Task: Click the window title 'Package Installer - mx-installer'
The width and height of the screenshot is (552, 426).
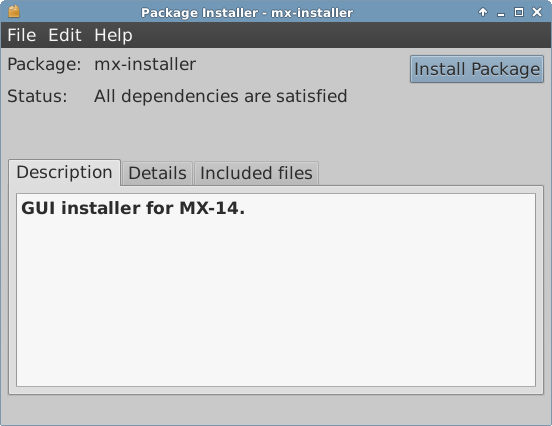Action: pyautogui.click(x=247, y=13)
